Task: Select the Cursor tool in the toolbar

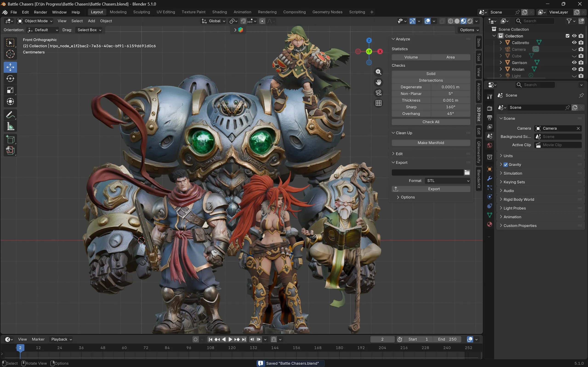Action: pos(10,54)
